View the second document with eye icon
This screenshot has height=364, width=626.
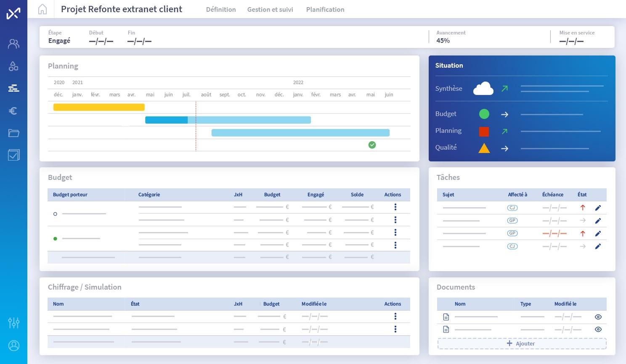(598, 330)
